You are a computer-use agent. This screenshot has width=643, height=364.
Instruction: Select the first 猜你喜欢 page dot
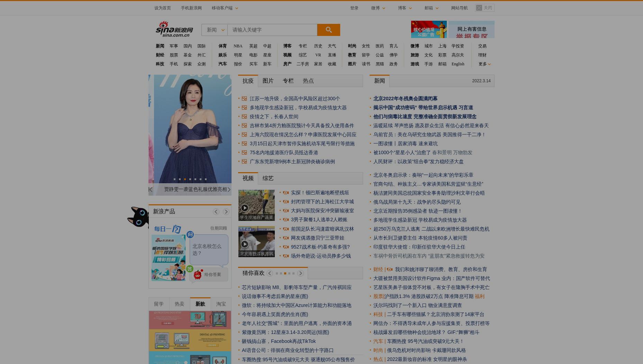tap(277, 273)
